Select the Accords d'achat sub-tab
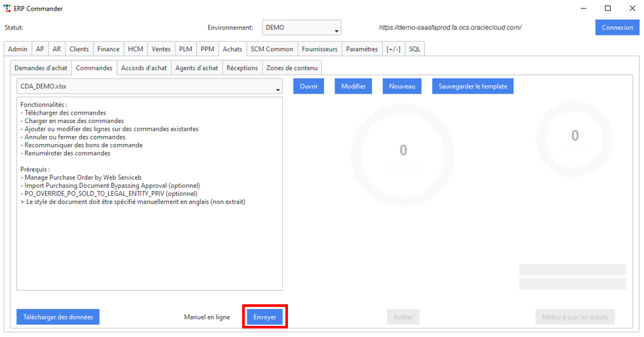Viewport: 644px width, 337px height. 144,68
